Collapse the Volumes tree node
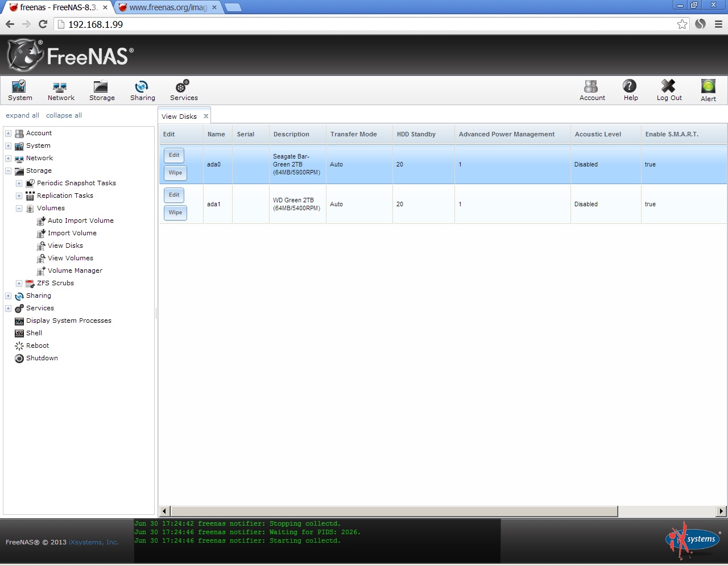This screenshot has height=566, width=728. tap(18, 208)
